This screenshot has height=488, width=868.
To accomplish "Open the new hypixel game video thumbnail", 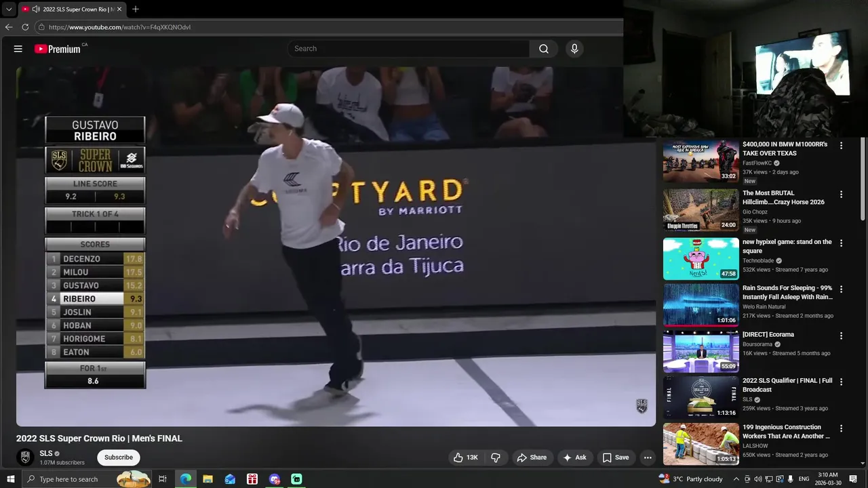I will point(701,258).
